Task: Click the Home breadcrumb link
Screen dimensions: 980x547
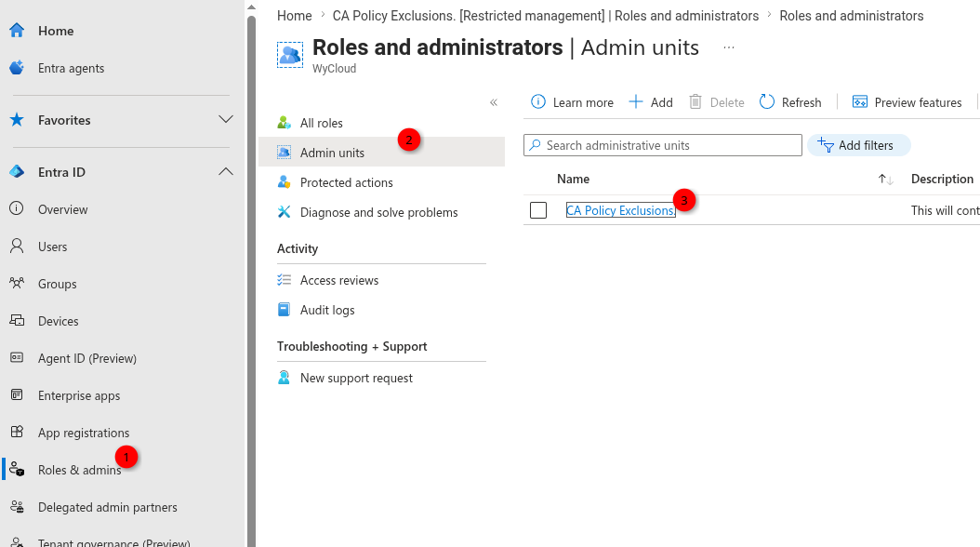Action: tap(295, 16)
